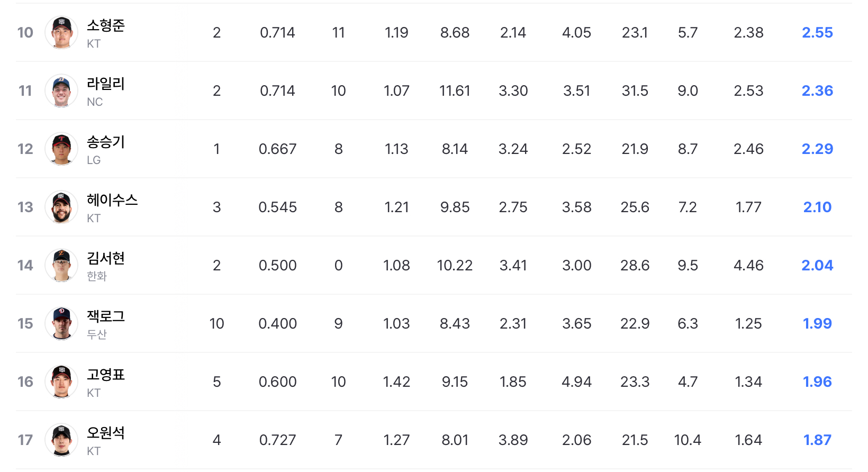This screenshot has height=472, width=868.
Task: Select the 잭로그 player name
Action: [x=106, y=316]
